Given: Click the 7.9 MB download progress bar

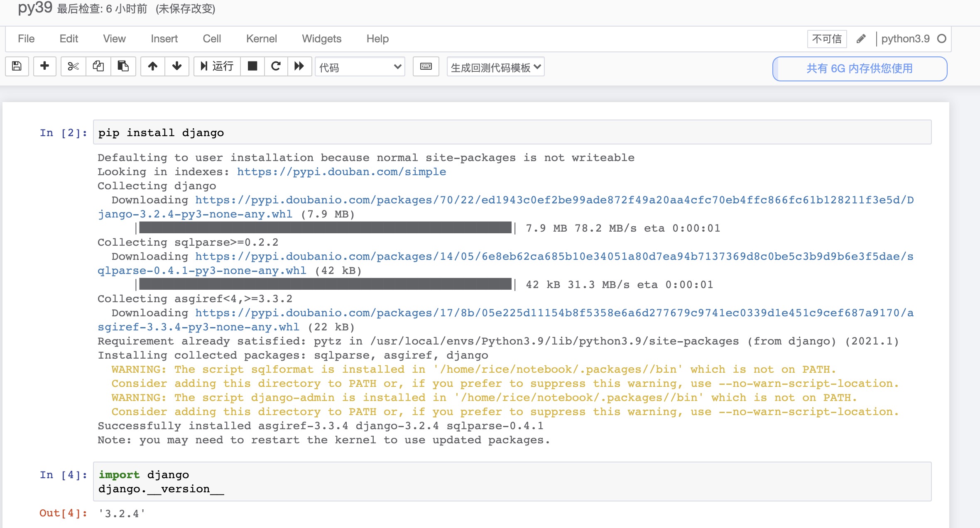Looking at the screenshot, I should coord(326,228).
